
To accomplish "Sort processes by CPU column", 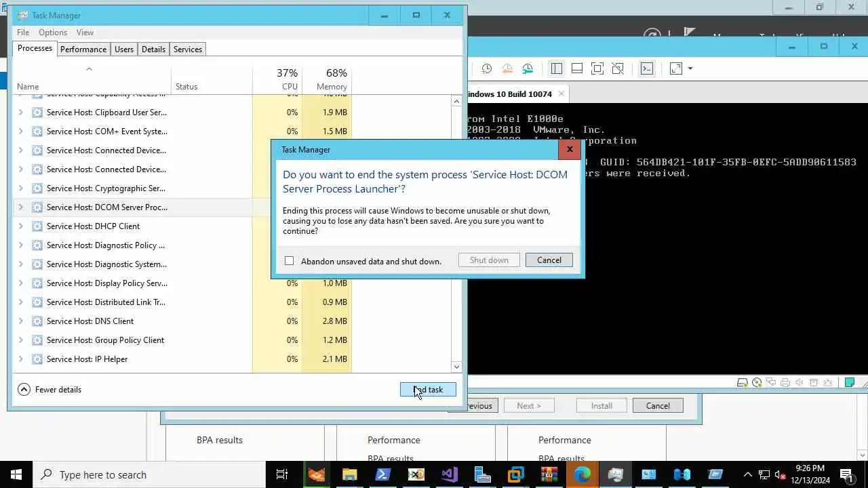I will click(x=277, y=79).
